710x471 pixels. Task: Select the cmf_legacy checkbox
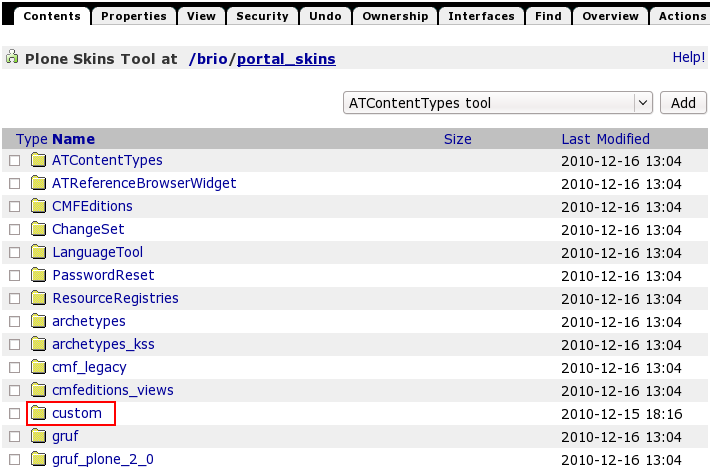[x=14, y=367]
